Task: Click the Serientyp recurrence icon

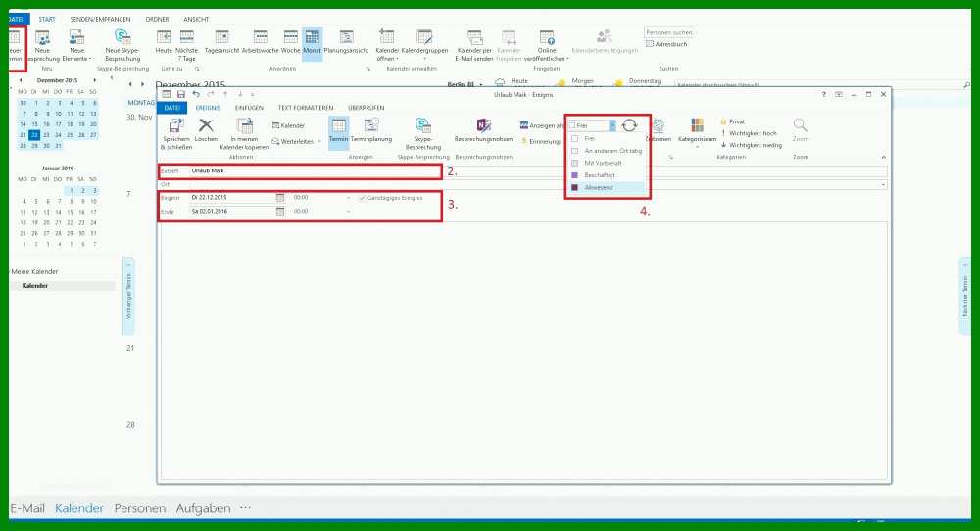Action: 629,125
